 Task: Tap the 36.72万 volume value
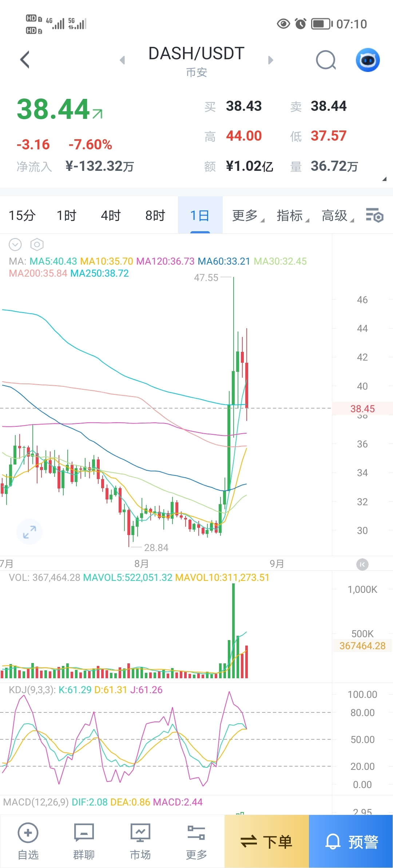[x=334, y=166]
